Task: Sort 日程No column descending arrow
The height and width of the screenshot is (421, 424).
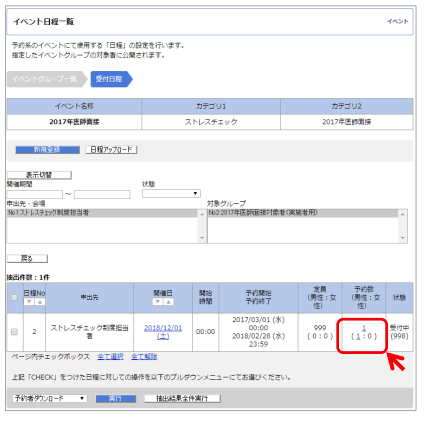Action: click(29, 302)
